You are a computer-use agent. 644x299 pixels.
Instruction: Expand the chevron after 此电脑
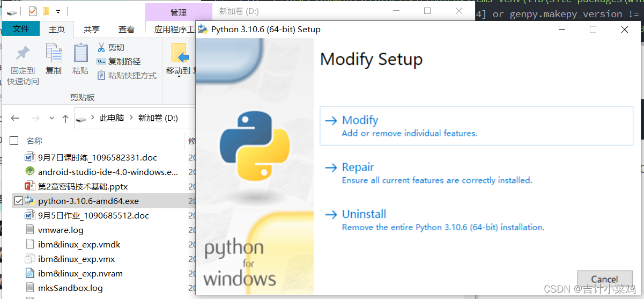tap(131, 118)
